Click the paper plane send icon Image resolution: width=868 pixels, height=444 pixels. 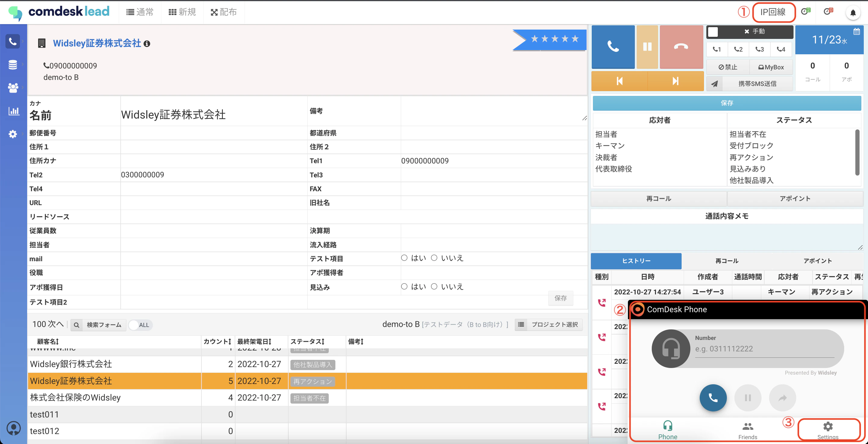(714, 84)
